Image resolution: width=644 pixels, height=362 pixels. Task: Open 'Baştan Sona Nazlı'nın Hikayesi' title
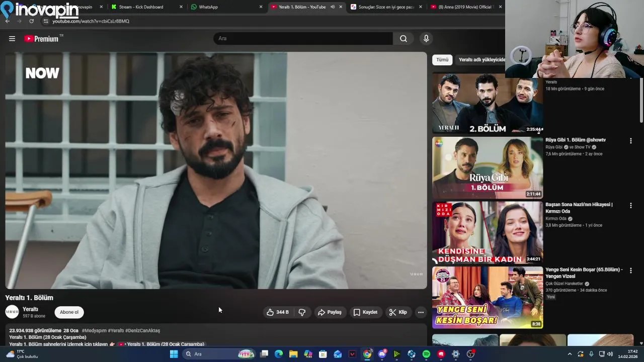[579, 208]
